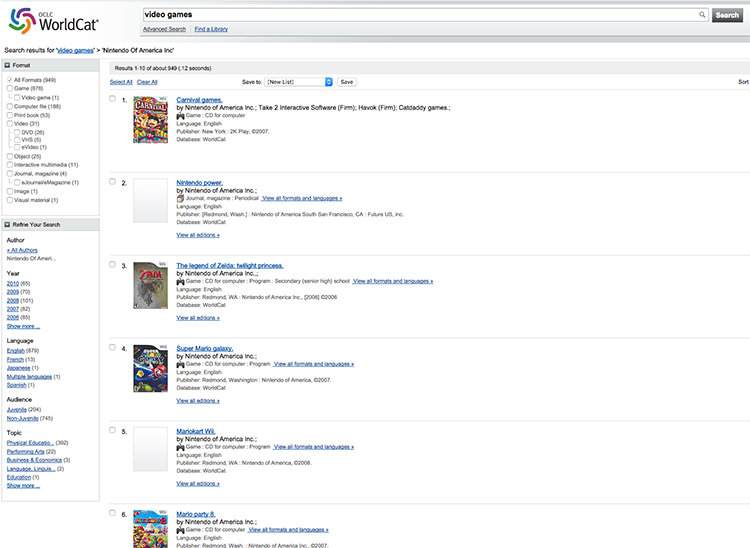
Task: Filter by French language
Action: (x=15, y=360)
